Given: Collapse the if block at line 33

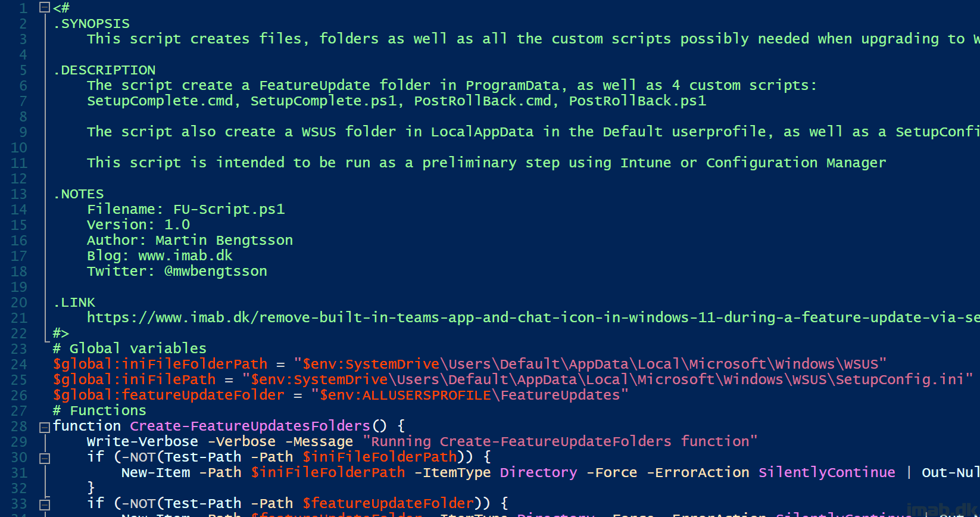Looking at the screenshot, I should 45,504.
